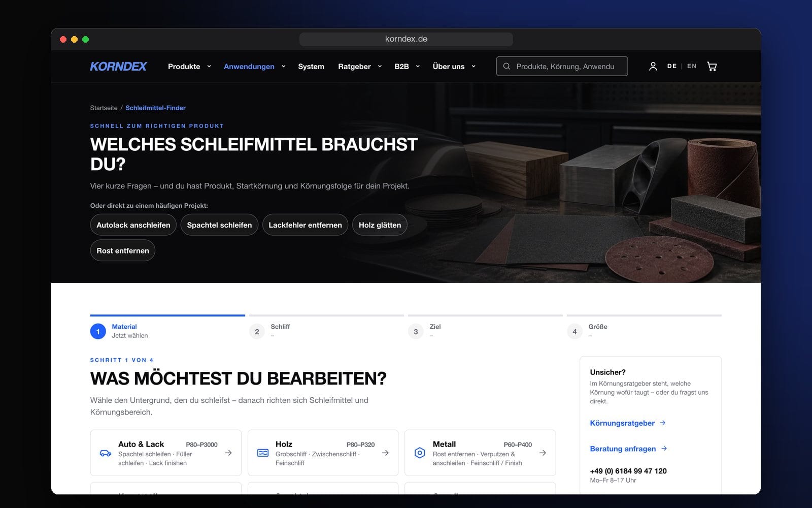Click the arrow on Auto & Lack card
812x508 pixels.
pos(228,453)
